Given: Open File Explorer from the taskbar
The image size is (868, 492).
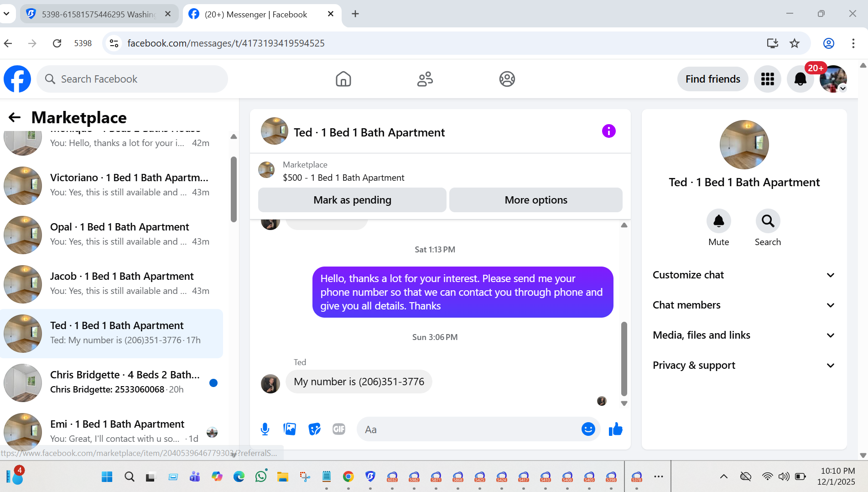Looking at the screenshot, I should point(283,477).
